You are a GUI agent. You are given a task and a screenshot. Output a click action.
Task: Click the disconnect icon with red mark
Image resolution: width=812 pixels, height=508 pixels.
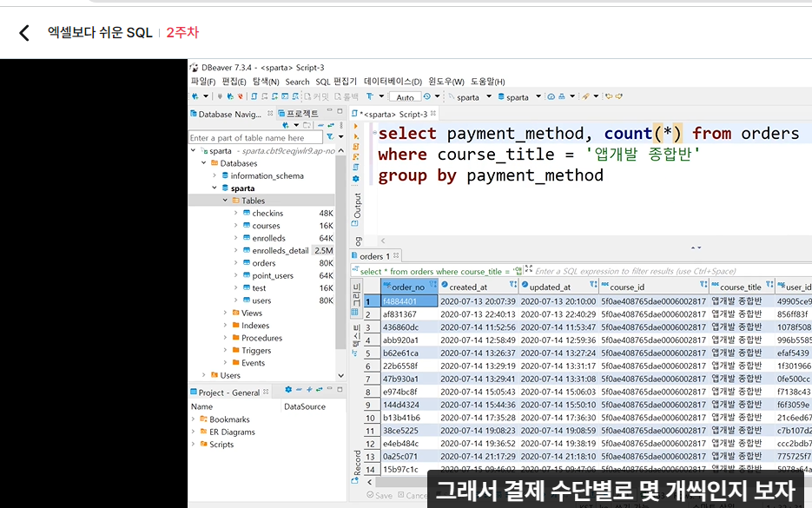tap(240, 96)
